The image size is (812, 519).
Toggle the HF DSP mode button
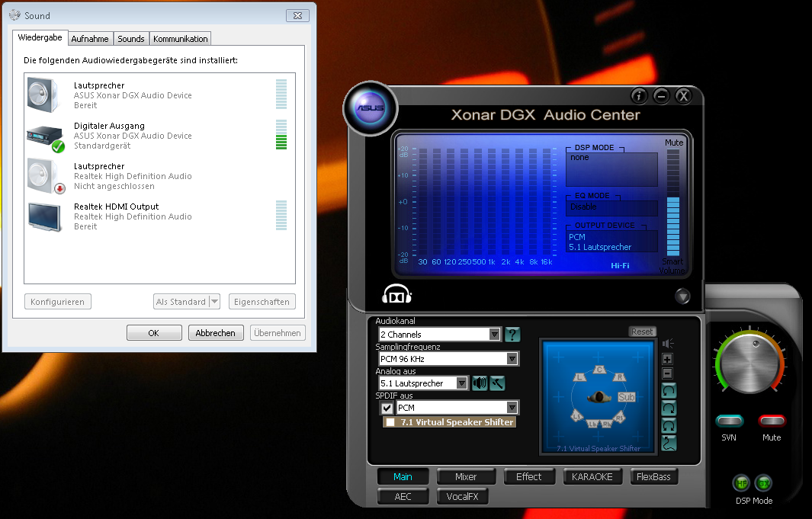click(x=742, y=483)
